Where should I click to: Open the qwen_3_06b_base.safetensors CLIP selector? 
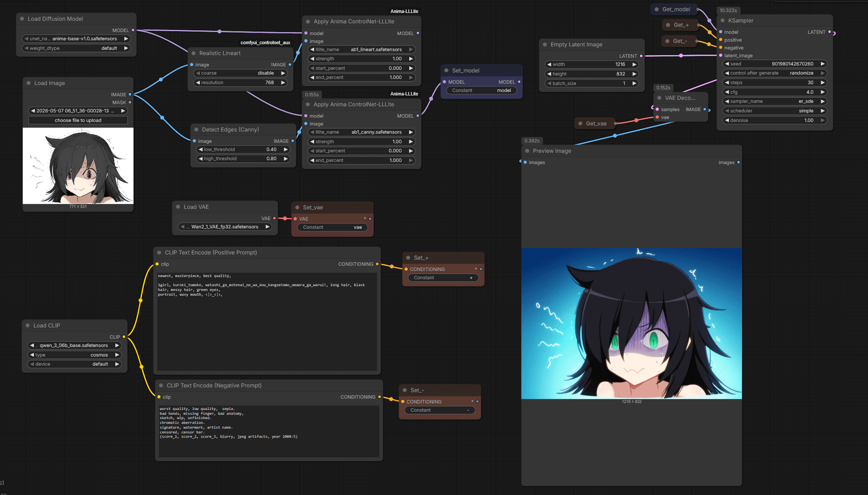pyautogui.click(x=75, y=346)
